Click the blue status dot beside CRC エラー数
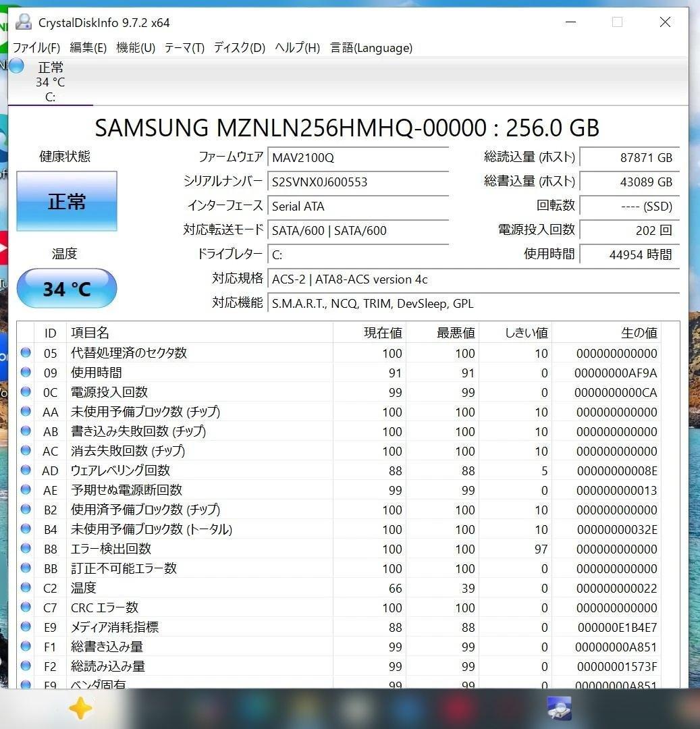The height and width of the screenshot is (729, 700). pos(26,607)
